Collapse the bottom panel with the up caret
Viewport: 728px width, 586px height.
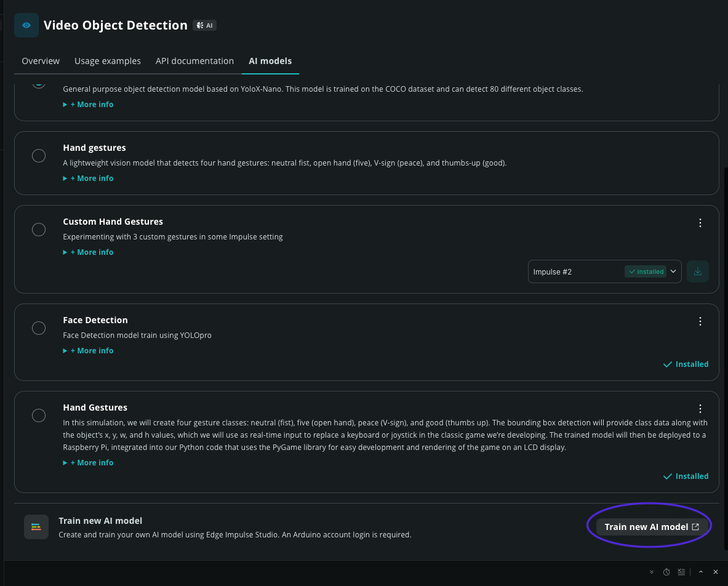[700, 572]
